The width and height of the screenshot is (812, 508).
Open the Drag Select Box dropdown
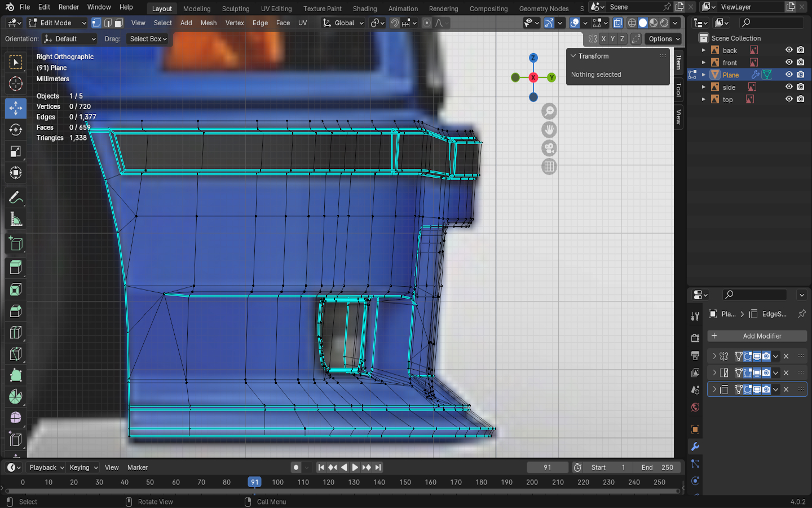click(x=148, y=39)
